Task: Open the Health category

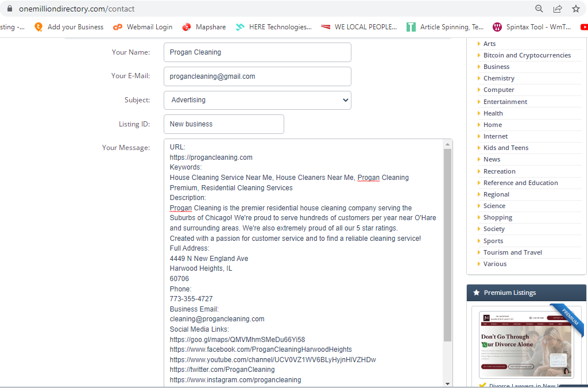Action: pyautogui.click(x=493, y=113)
